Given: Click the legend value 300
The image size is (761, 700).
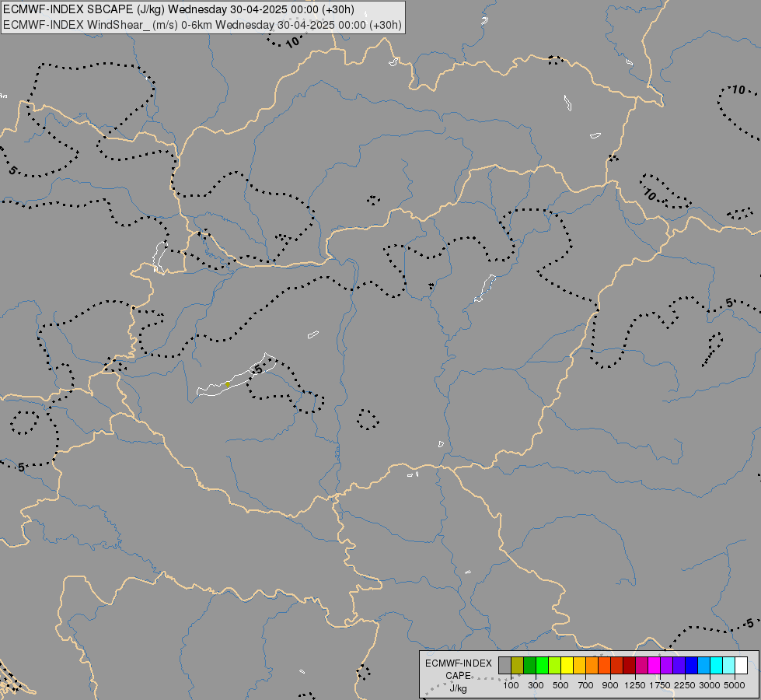Looking at the screenshot, I should [x=536, y=685].
